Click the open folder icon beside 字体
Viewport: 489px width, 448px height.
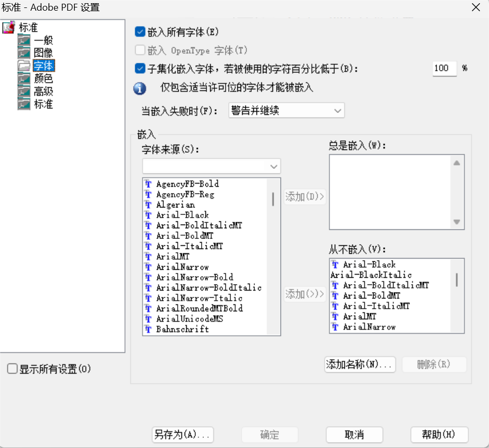point(24,66)
